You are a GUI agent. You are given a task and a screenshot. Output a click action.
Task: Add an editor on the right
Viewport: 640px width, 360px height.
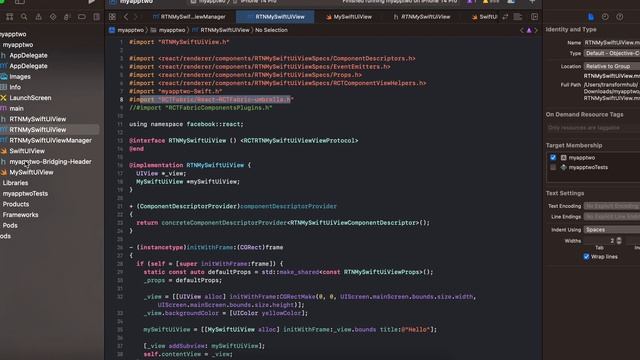pos(534,17)
